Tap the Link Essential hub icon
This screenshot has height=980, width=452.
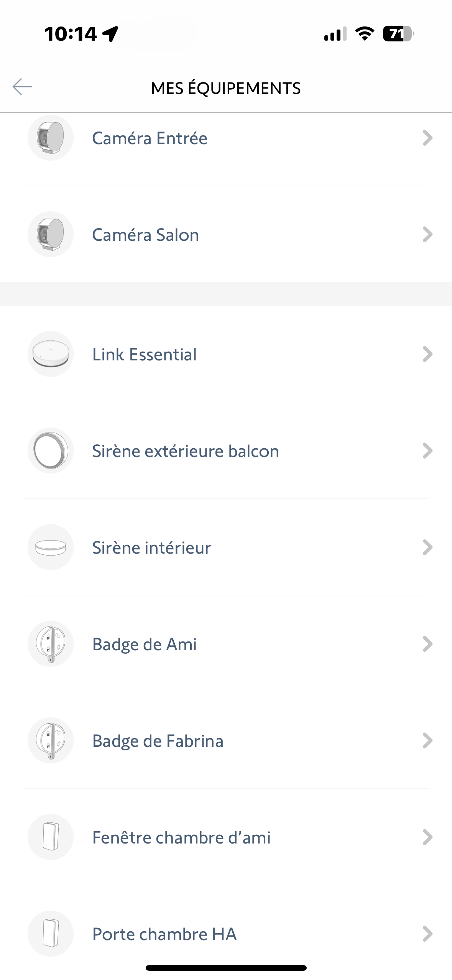51,354
